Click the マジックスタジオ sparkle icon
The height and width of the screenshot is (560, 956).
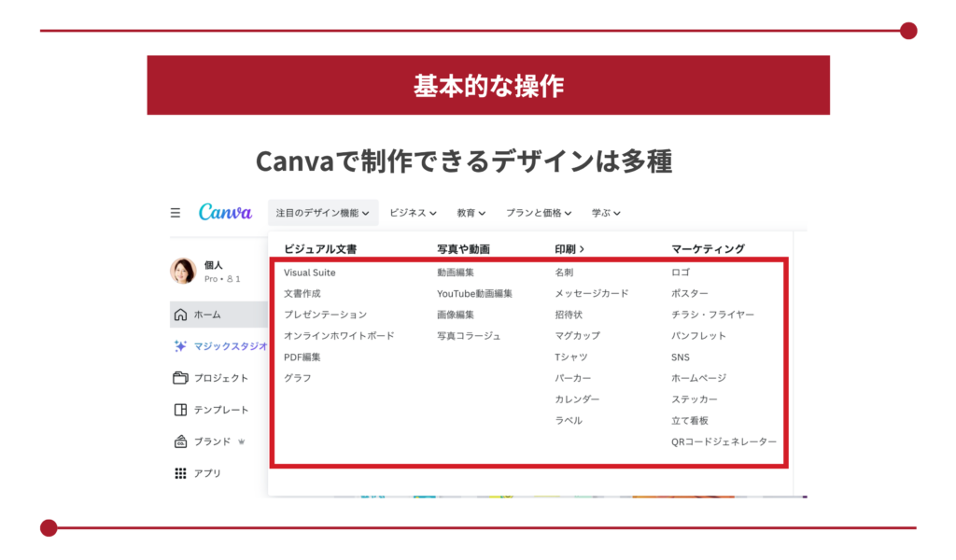pos(180,346)
